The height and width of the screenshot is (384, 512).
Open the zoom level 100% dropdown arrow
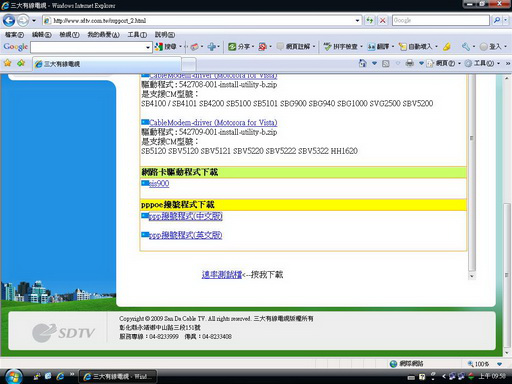(x=499, y=364)
